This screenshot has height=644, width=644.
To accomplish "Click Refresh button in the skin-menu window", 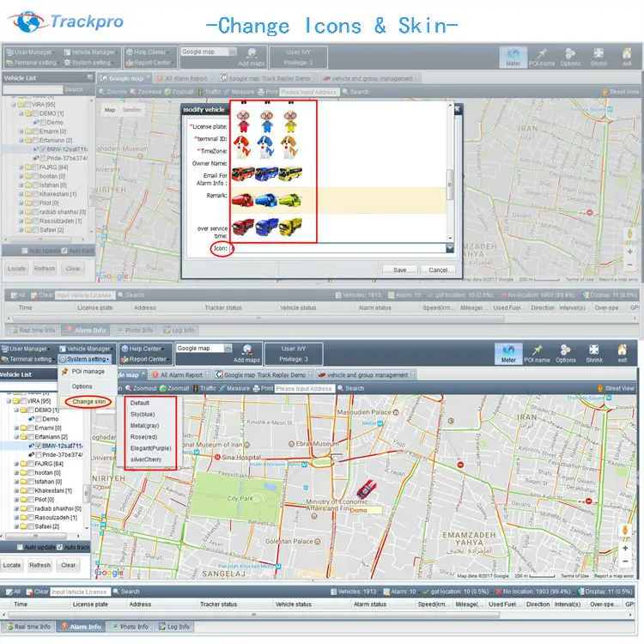I will tap(39, 565).
